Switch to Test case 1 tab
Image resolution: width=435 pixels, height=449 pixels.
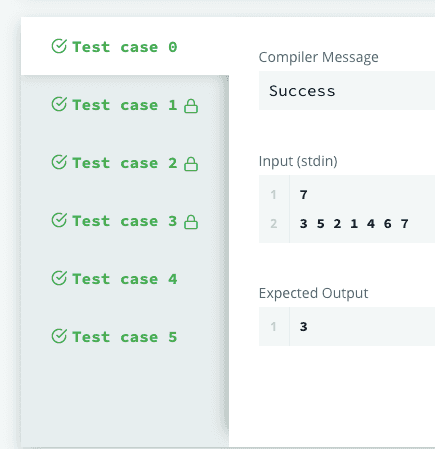[x=125, y=104]
